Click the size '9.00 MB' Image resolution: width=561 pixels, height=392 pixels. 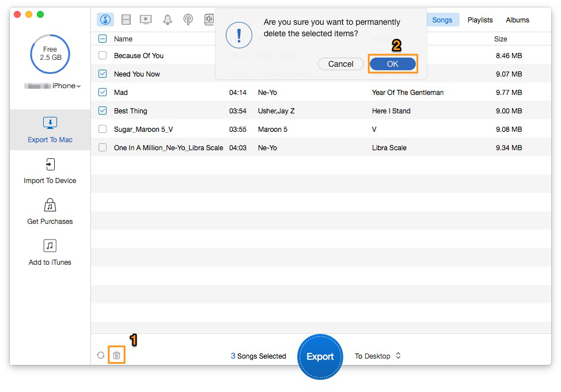[x=509, y=111]
